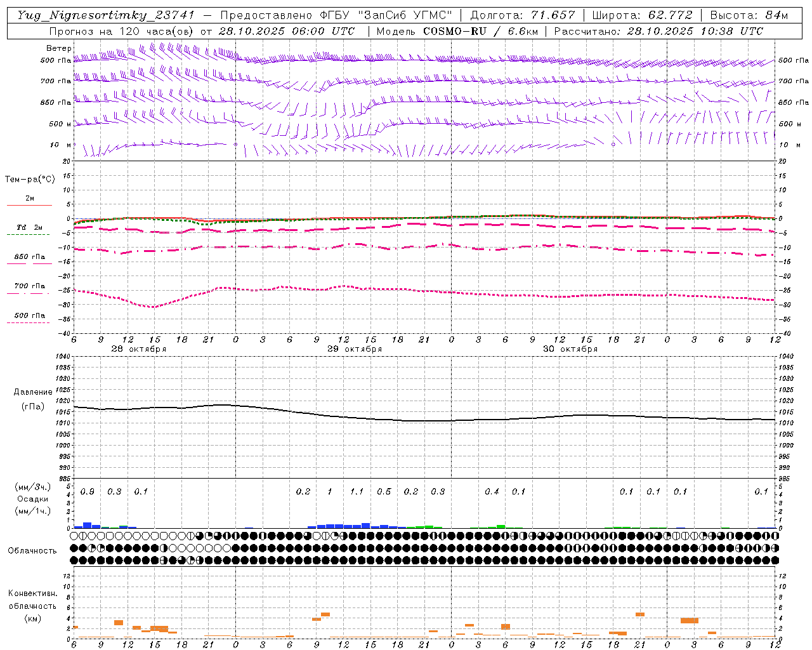Image resolution: width=812 pixels, height=650 pixels.
Task: Click the Осадки precipitation label
Action: click(x=32, y=499)
